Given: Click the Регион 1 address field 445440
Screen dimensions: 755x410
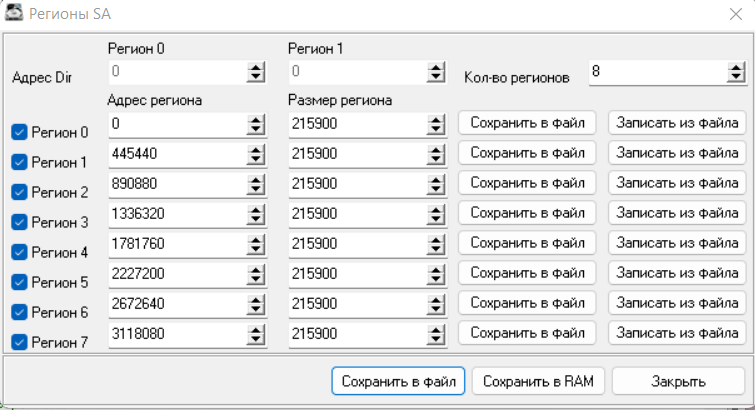Looking at the screenshot, I should tap(175, 153).
